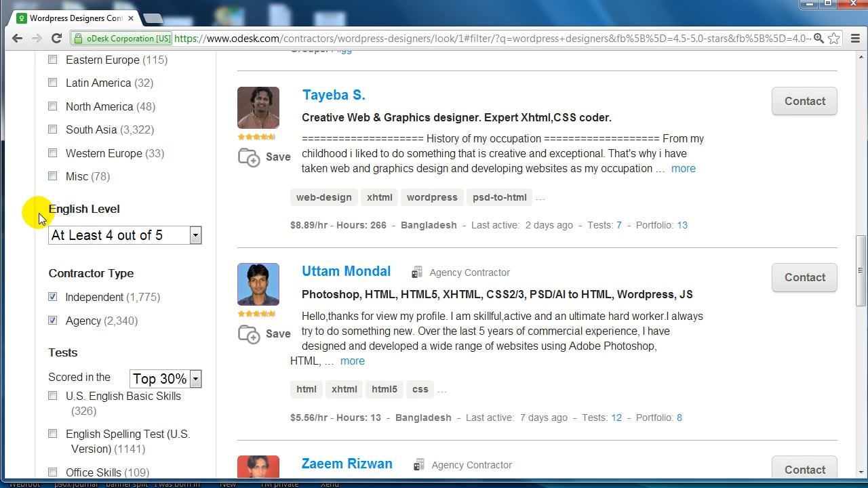Enable the U.S. English Basic Skills checkbox
Screen dimensions: 868x488
(x=53, y=396)
